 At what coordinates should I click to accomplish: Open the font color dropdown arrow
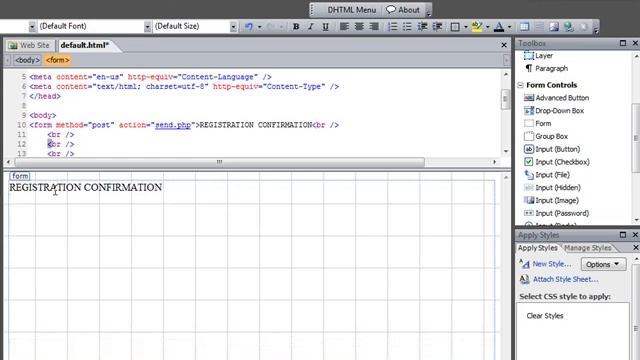(509, 27)
